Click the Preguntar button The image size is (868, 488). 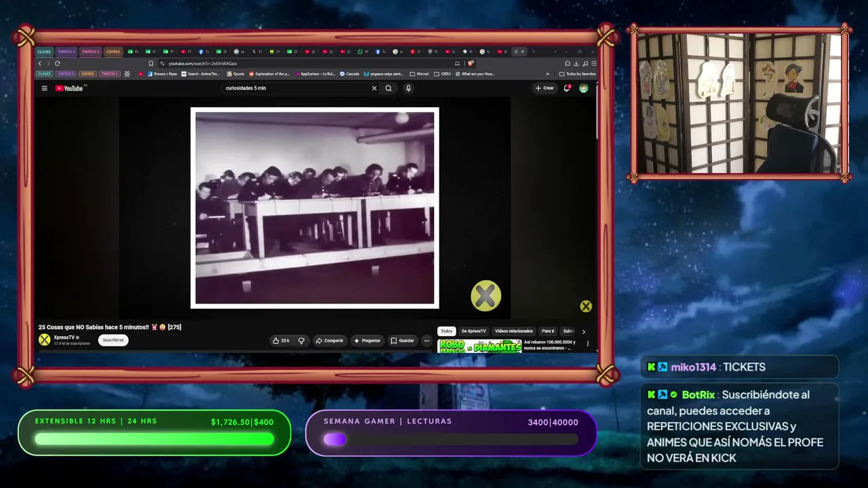tap(367, 340)
